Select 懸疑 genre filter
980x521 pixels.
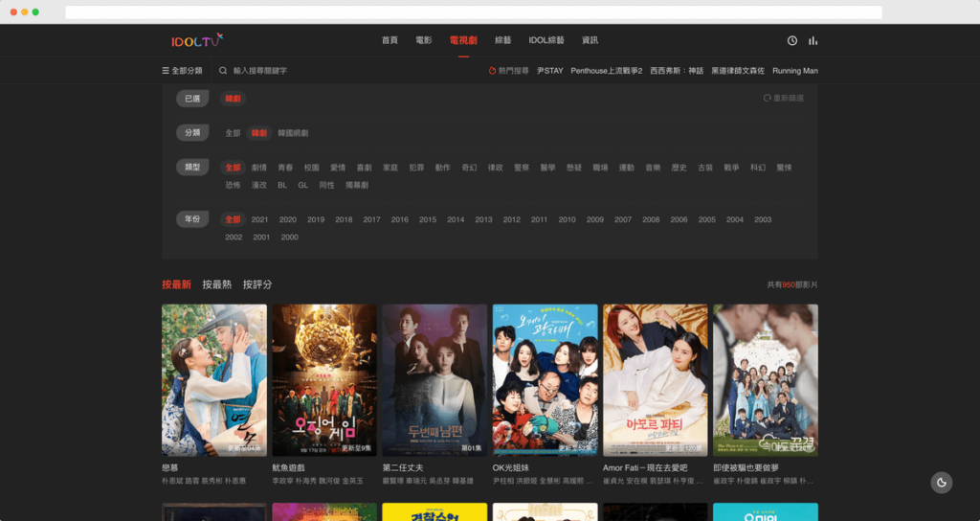(574, 168)
